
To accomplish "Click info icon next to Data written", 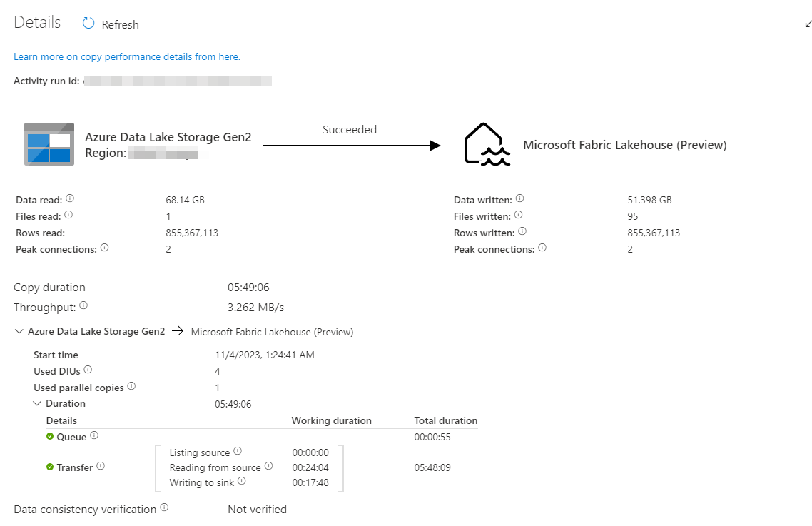I will (520, 198).
